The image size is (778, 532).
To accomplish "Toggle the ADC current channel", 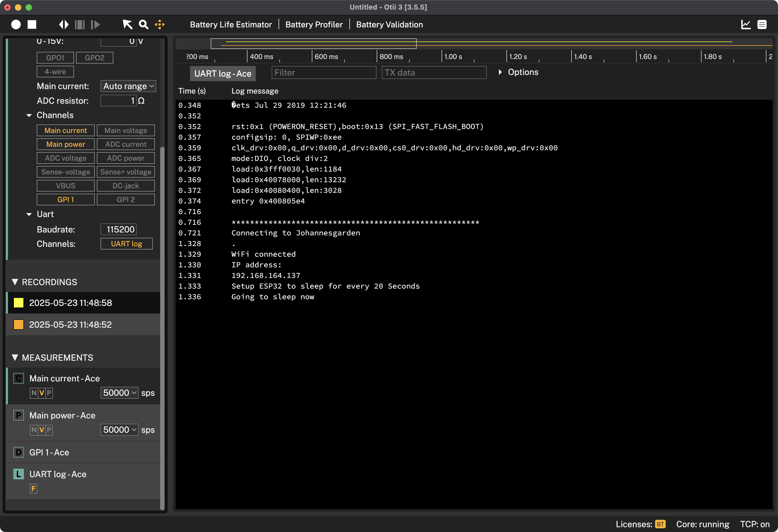I will [126, 144].
